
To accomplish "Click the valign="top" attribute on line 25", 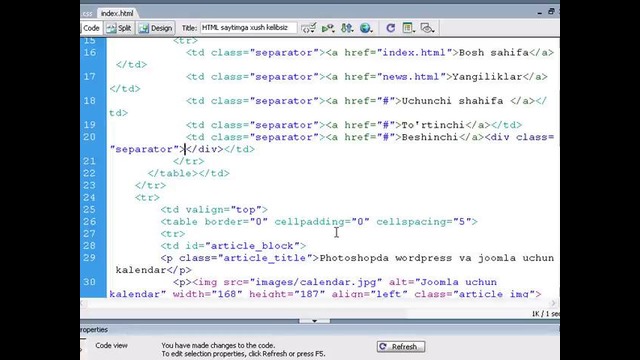I will [223, 210].
